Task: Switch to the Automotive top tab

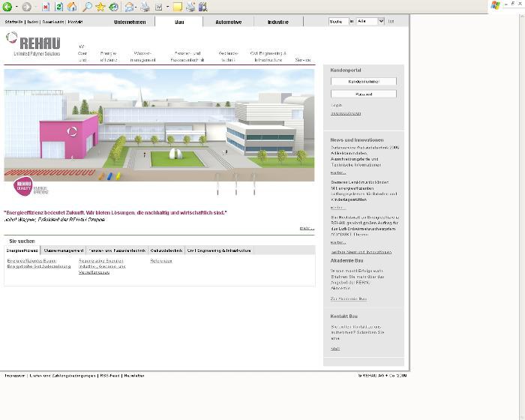Action: [229, 22]
